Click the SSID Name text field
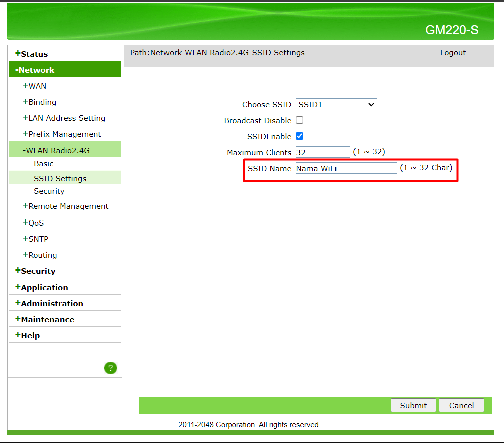504x443 pixels. [x=346, y=168]
